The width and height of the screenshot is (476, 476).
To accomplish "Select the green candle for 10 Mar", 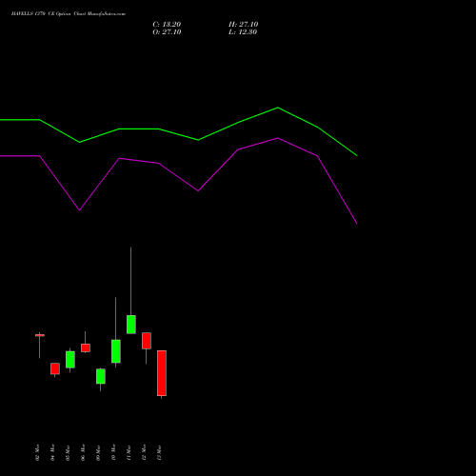I will [116, 351].
